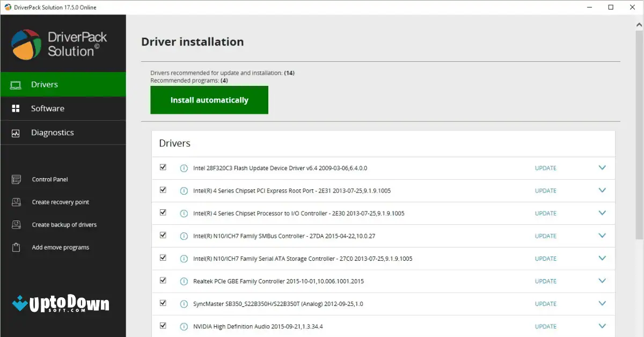Switch to the Software section
Image resolution: width=644 pixels, height=337 pixels.
tap(47, 108)
